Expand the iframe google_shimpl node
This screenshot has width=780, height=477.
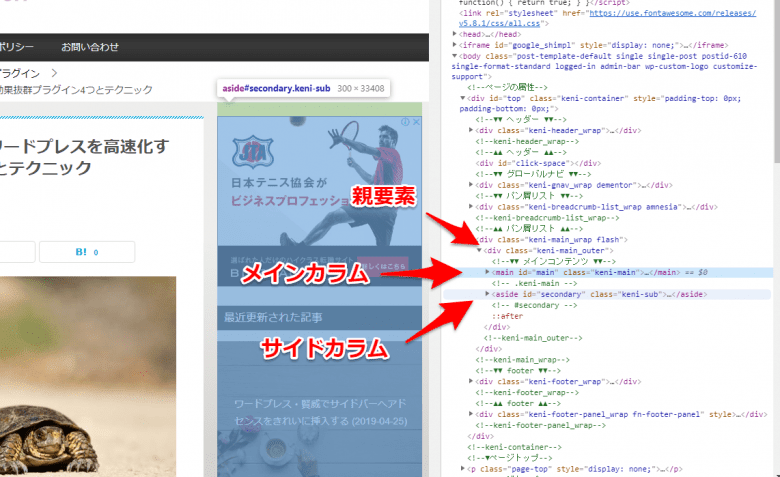click(455, 45)
